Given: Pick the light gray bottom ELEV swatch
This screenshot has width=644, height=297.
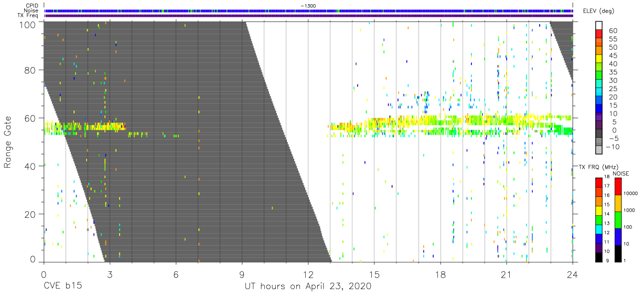Looking at the screenshot, I should click(x=599, y=150).
